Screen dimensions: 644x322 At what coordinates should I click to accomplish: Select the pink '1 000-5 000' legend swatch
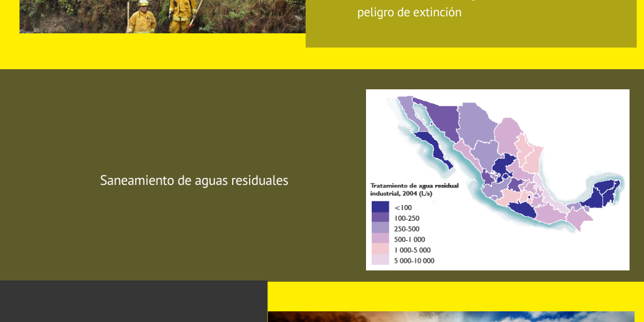[380, 250]
